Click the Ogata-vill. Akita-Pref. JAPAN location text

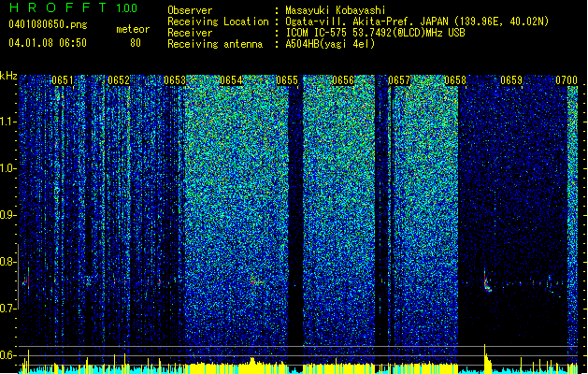[x=417, y=22]
